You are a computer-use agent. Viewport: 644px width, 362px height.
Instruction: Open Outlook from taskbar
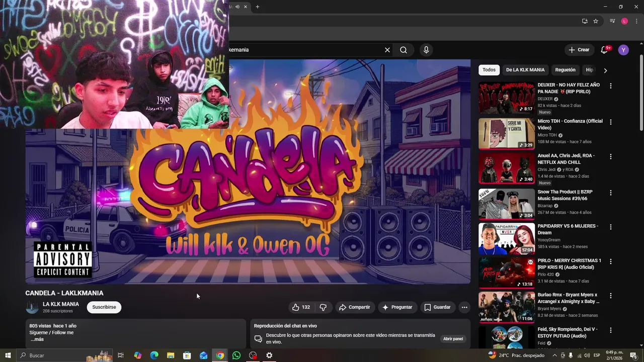[204, 355]
